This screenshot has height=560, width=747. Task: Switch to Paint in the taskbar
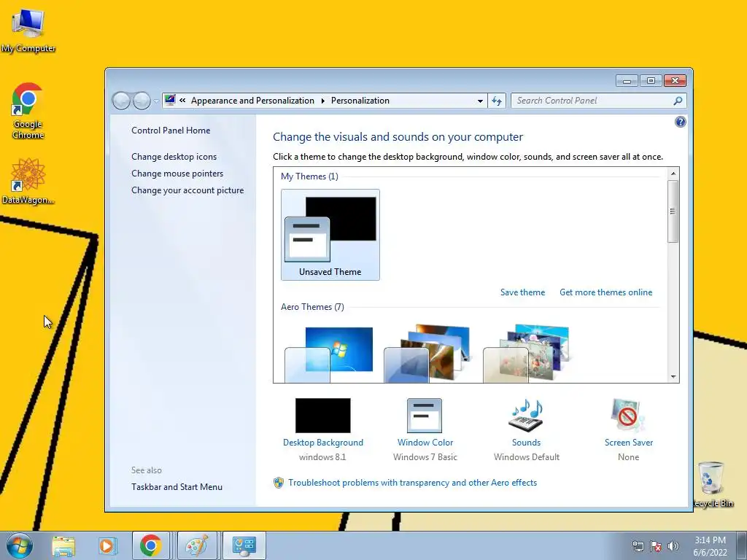click(197, 545)
